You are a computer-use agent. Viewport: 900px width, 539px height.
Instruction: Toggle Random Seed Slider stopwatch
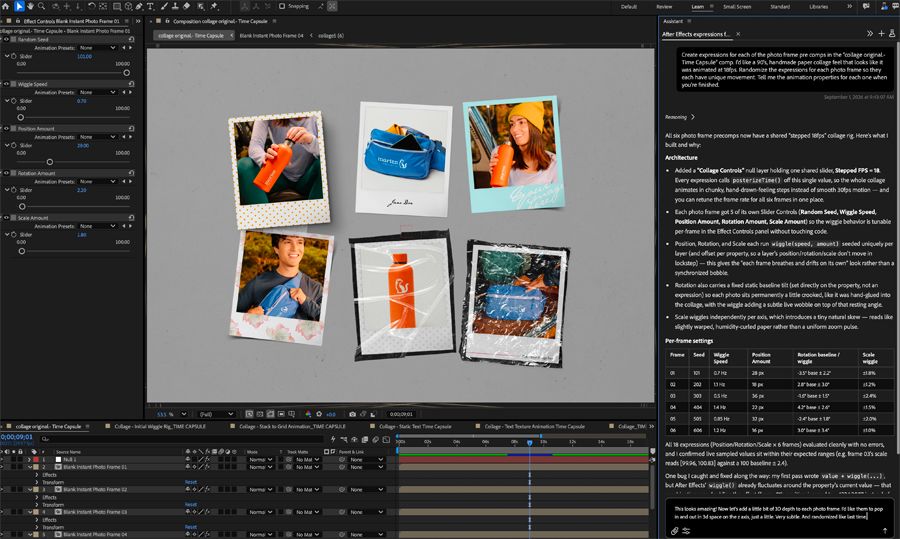pos(14,56)
